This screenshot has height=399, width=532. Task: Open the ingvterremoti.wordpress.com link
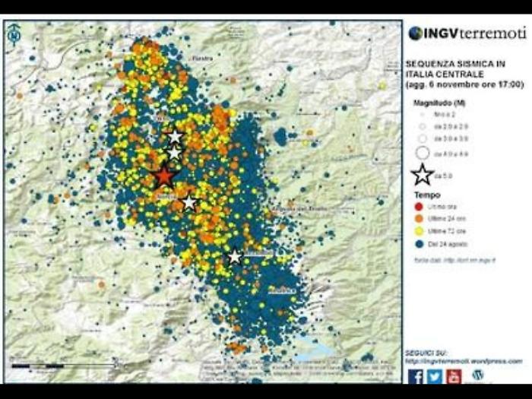464,362
